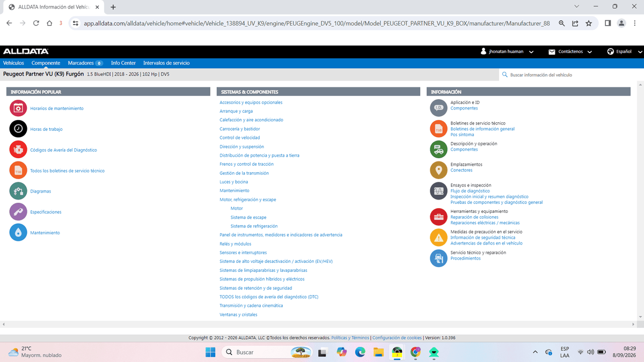Click the Contáctenos envelope icon
644x362 pixels.
[x=552, y=52]
